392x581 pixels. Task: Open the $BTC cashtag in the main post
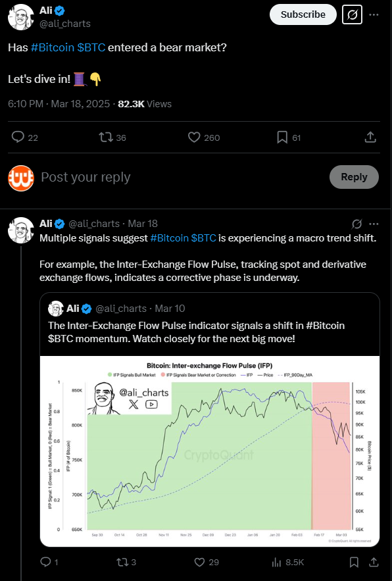(x=91, y=48)
